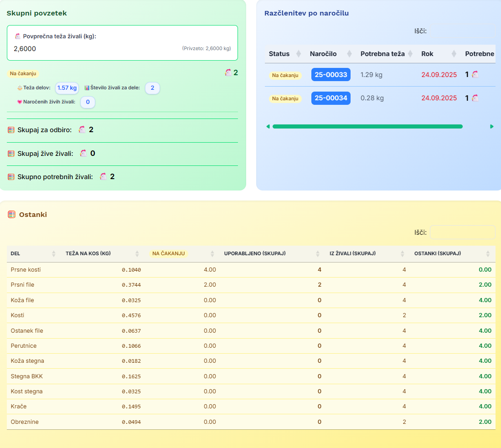This screenshot has width=501, height=448.
Task: Open order 25-00034
Action: tap(331, 98)
